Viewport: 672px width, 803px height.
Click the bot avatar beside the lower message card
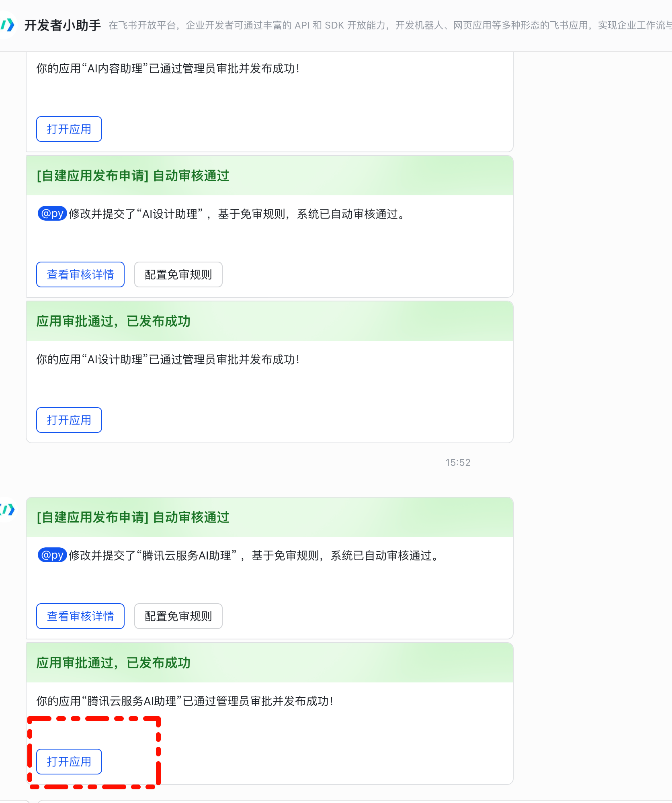(8, 511)
